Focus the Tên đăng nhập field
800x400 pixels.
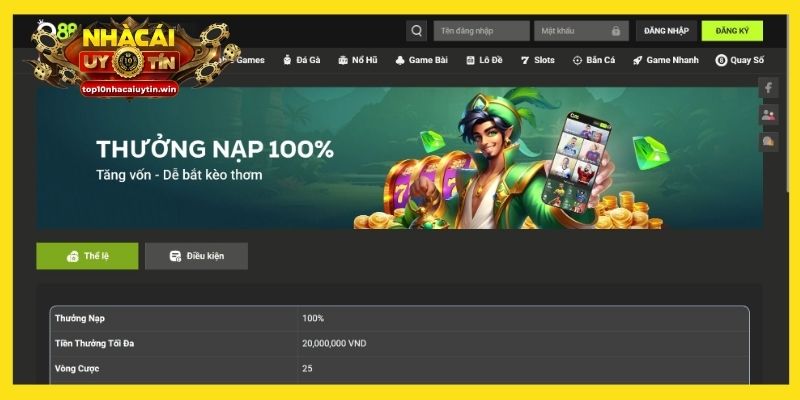pyautogui.click(x=482, y=31)
